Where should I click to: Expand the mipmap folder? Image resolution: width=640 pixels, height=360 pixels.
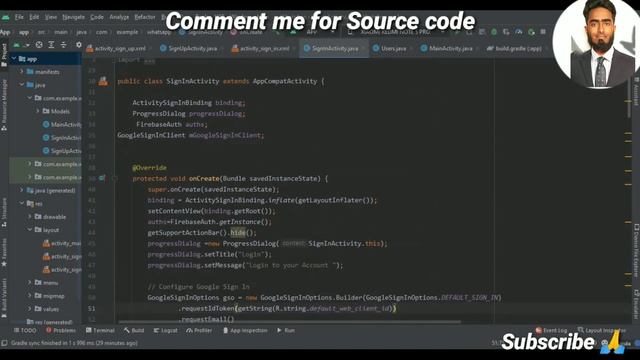(x=30, y=296)
